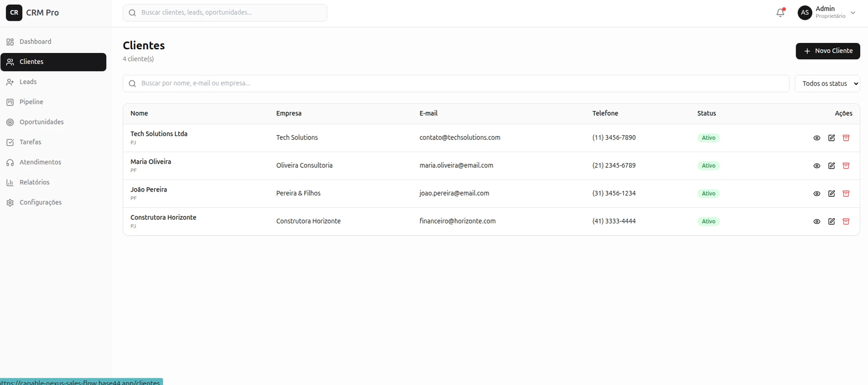Click the Ativo badge for Tech Solutions Ltda
The image size is (868, 385).
point(708,138)
